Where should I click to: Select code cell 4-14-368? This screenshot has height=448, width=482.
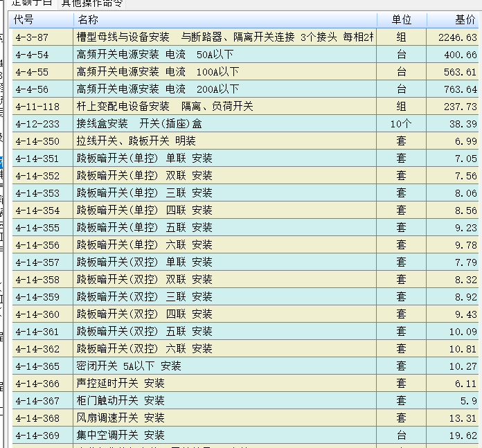pos(43,418)
